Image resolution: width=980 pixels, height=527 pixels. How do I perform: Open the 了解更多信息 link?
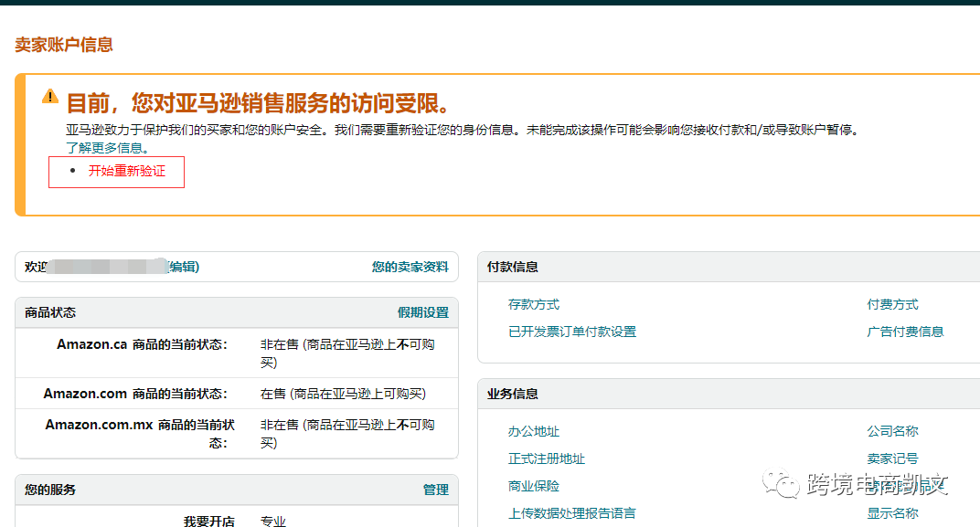click(108, 148)
